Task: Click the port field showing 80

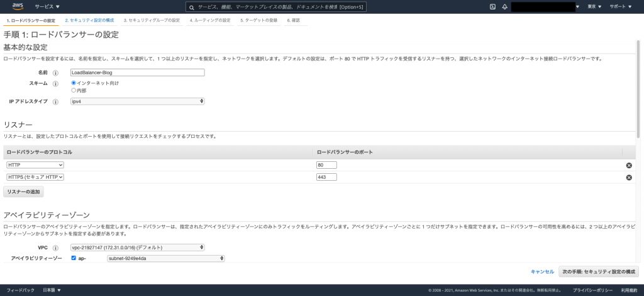Action: (x=326, y=165)
